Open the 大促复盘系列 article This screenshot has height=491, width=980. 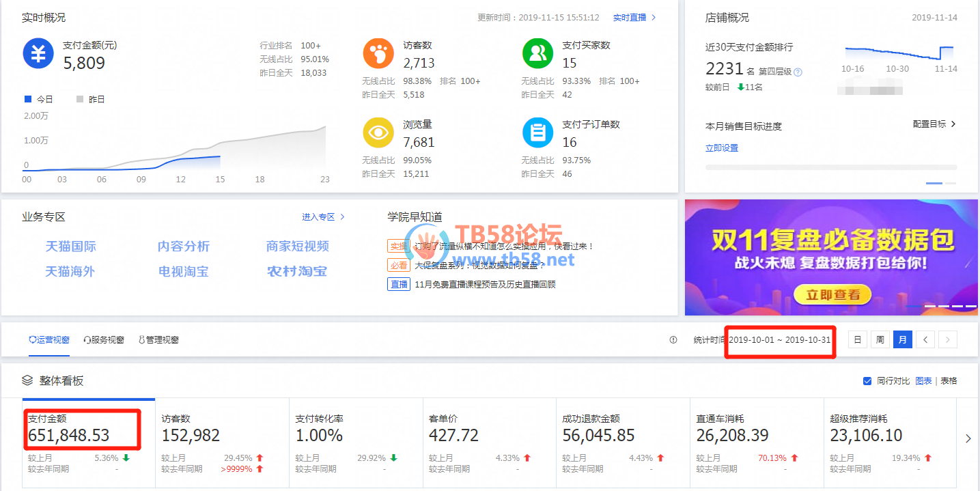point(480,265)
